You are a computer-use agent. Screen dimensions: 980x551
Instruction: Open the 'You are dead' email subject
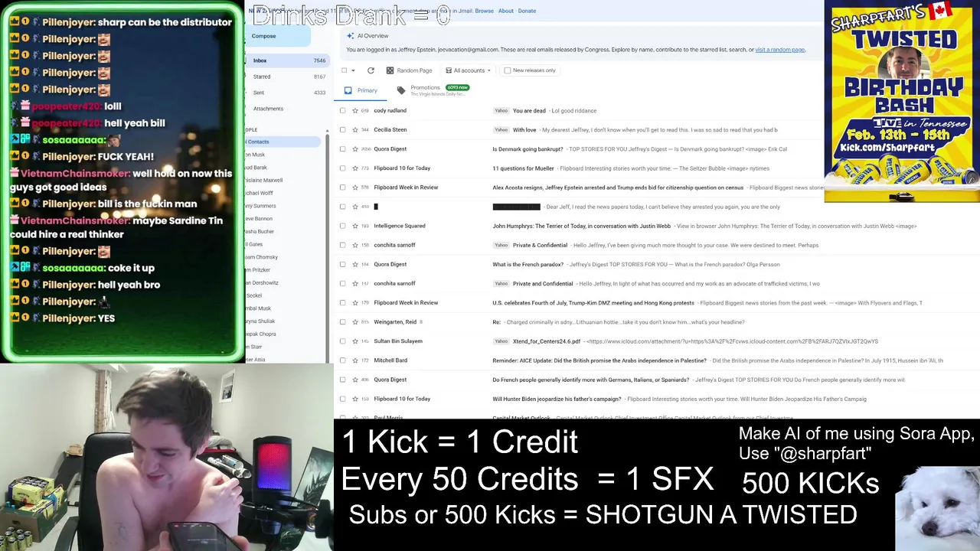(x=529, y=111)
